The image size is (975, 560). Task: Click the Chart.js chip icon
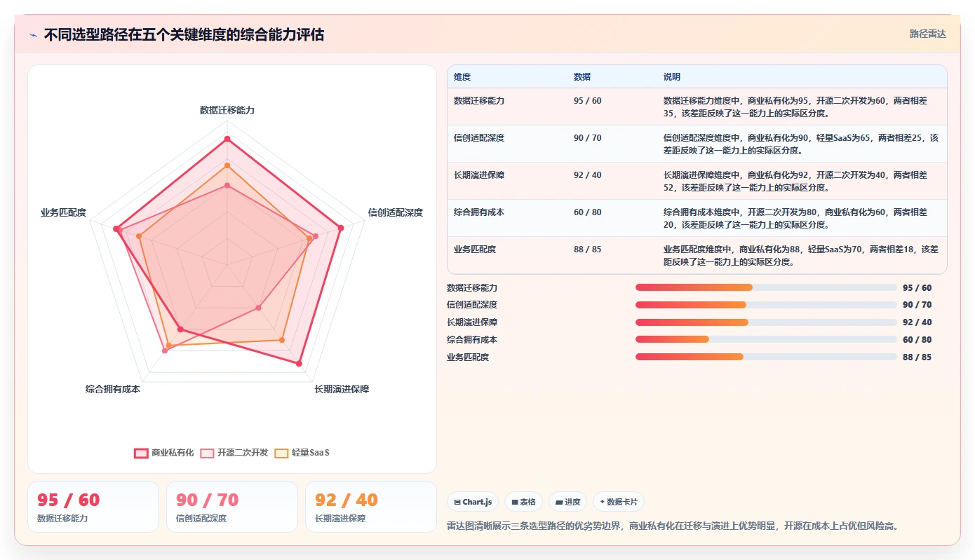pyautogui.click(x=457, y=502)
